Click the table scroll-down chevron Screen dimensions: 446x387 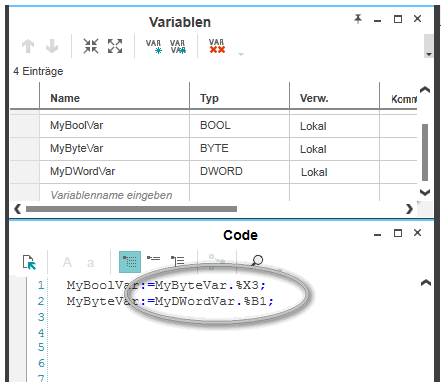click(x=425, y=192)
